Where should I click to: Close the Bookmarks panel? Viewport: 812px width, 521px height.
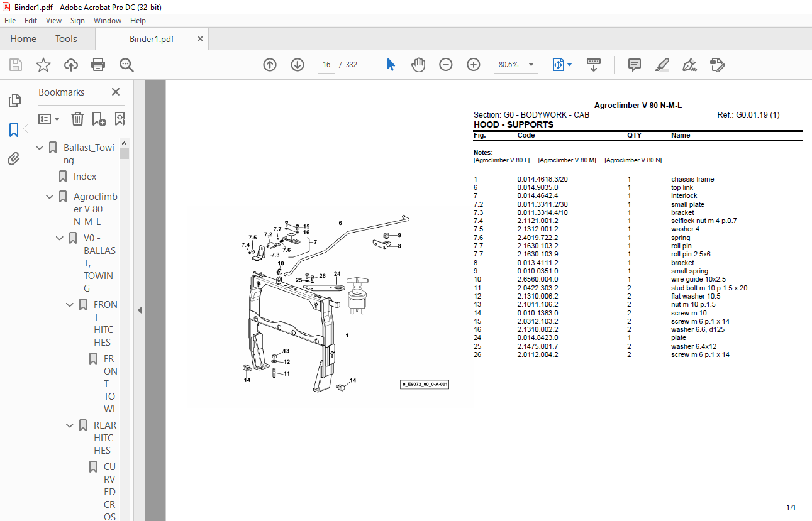(116, 92)
